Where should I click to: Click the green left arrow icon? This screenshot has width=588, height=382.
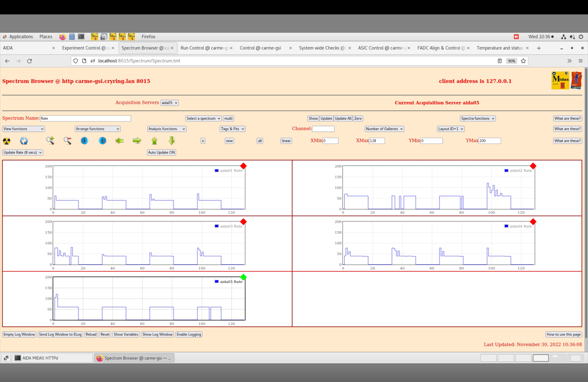point(120,141)
